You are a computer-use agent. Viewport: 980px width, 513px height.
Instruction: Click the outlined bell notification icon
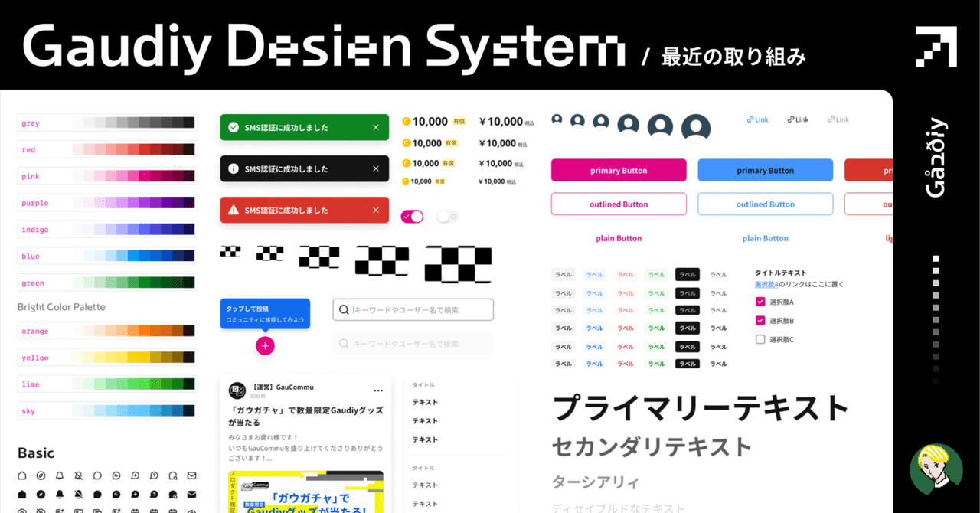[x=60, y=475]
